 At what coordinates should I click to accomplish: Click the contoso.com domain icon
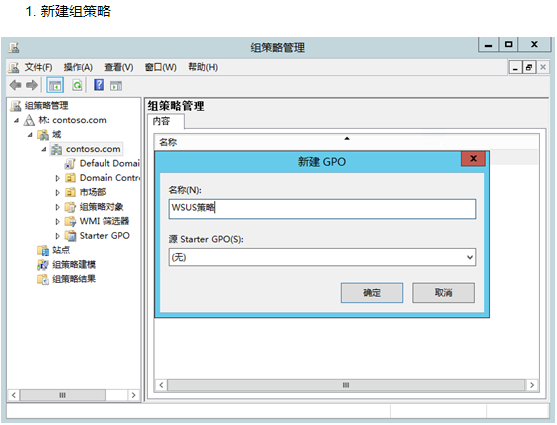pyautogui.click(x=56, y=149)
